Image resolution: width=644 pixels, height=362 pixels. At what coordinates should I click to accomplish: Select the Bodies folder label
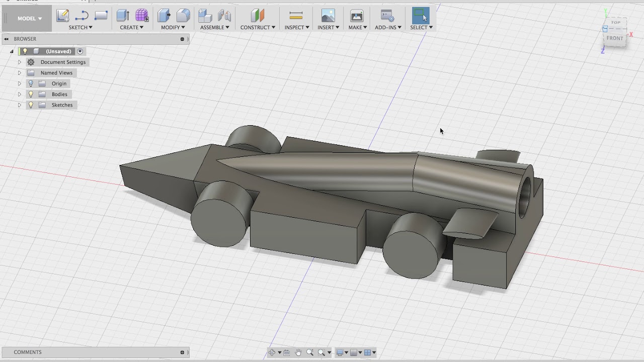[x=59, y=94]
